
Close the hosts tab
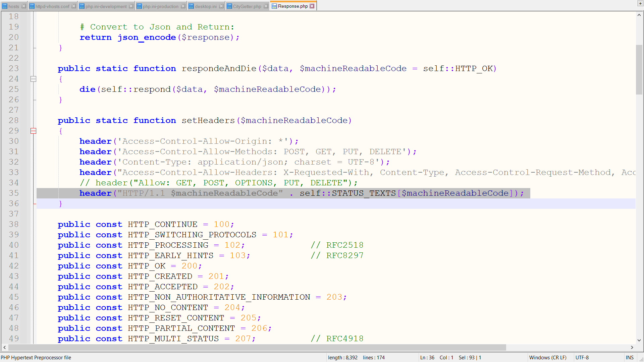[23, 6]
